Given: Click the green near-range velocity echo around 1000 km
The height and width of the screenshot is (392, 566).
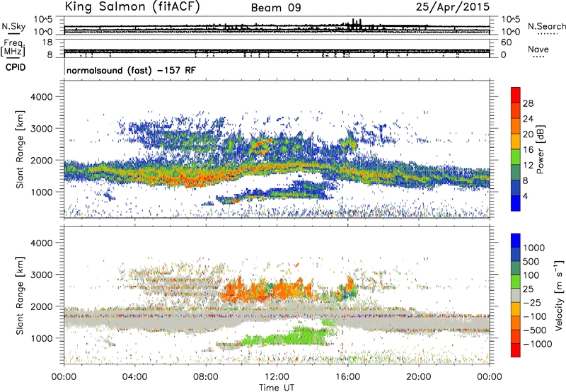Looking at the screenshot, I should [x=289, y=336].
